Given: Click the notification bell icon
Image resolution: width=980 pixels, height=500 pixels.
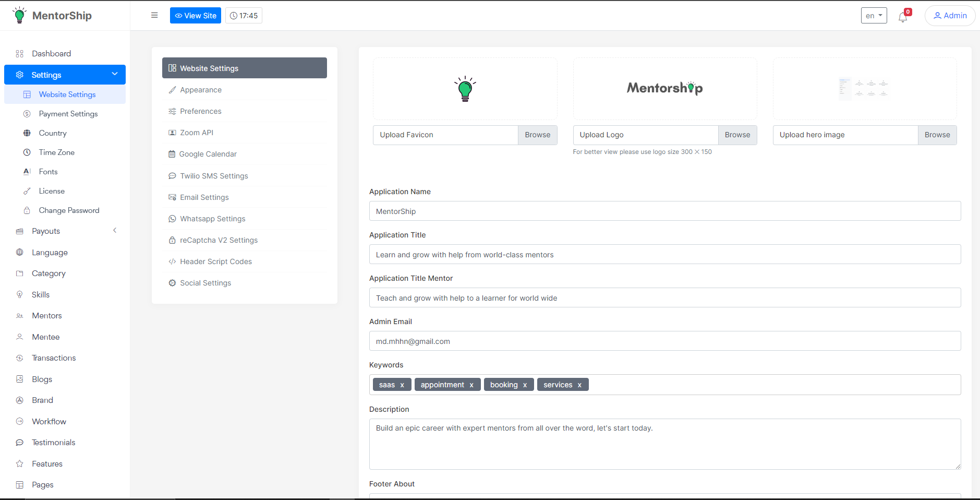Looking at the screenshot, I should (903, 17).
